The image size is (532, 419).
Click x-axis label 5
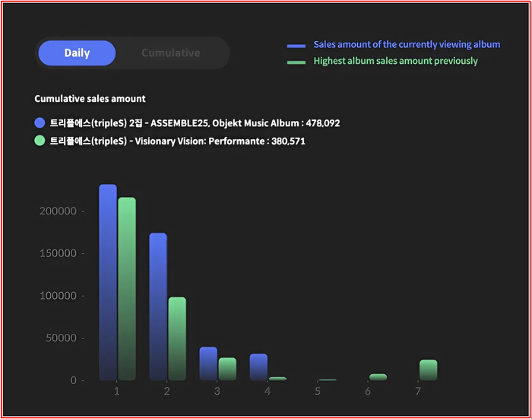tap(318, 391)
